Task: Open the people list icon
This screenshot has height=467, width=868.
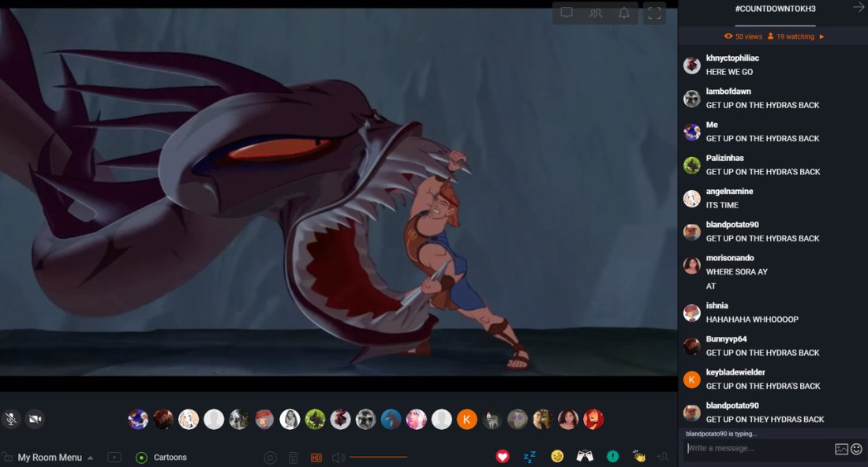Action: click(596, 13)
